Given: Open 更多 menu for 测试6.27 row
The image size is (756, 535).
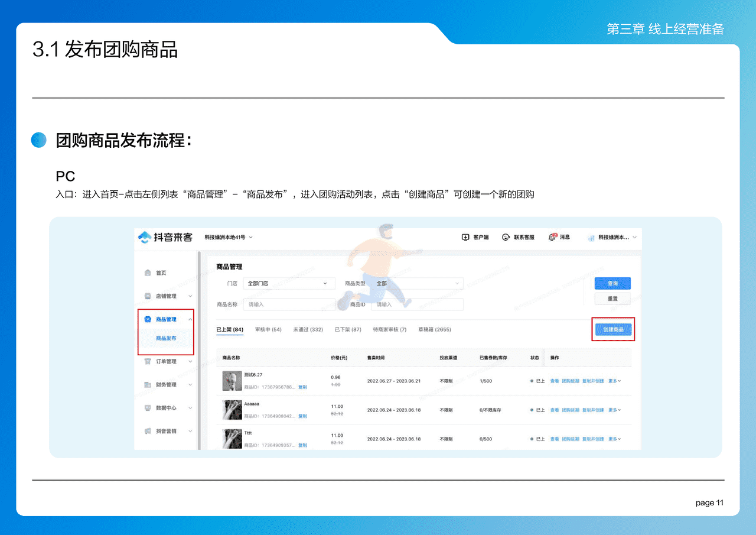Looking at the screenshot, I should tap(615, 381).
